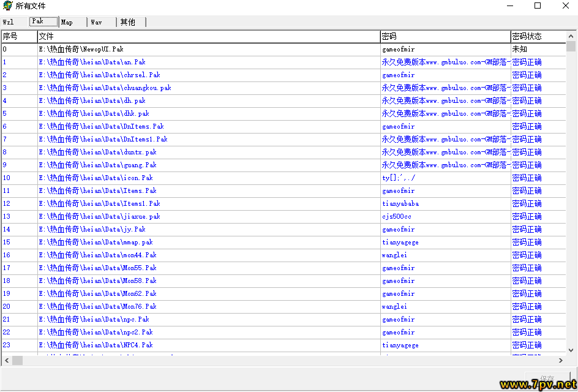This screenshot has width=578, height=392.
Task: Click the 密码 column header
Action: coord(445,36)
